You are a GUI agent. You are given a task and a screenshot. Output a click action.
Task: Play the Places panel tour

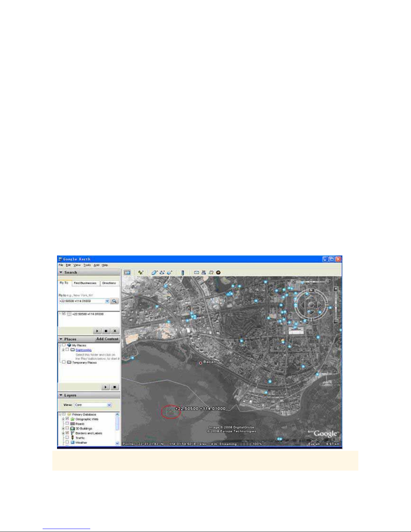click(x=106, y=387)
